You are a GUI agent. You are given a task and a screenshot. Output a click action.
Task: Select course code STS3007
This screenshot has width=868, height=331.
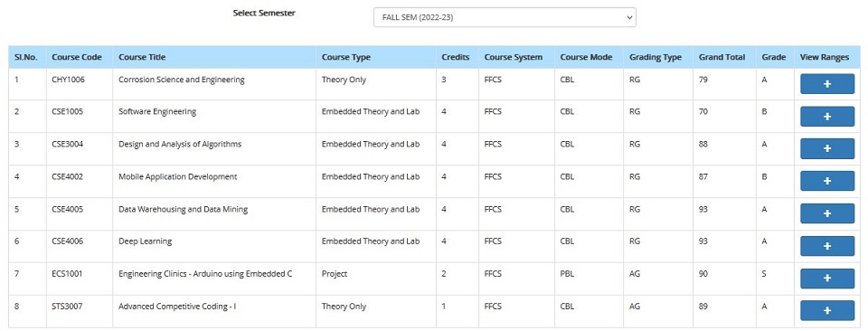click(68, 306)
